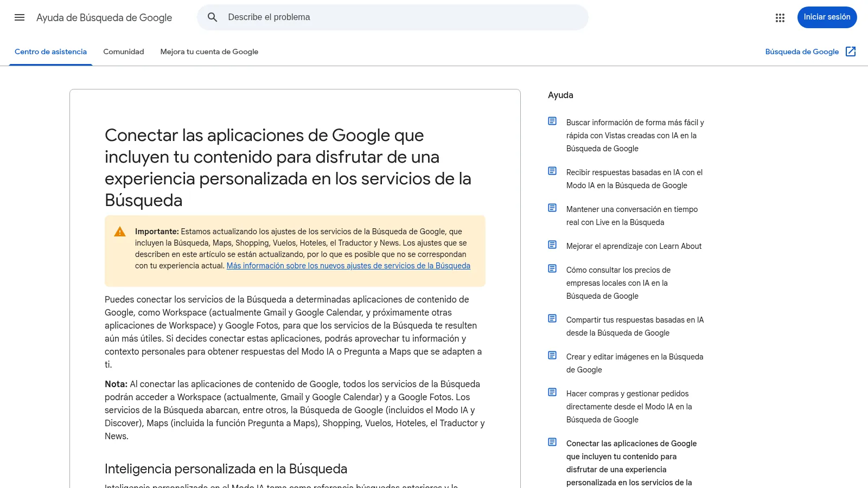Viewport: 868px width, 488px height.
Task: Click the search magnifier icon
Action: tap(213, 17)
